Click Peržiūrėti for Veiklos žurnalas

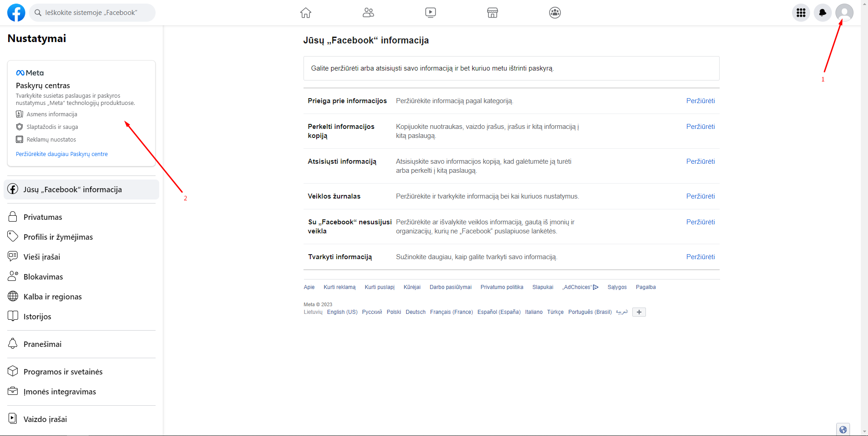700,196
